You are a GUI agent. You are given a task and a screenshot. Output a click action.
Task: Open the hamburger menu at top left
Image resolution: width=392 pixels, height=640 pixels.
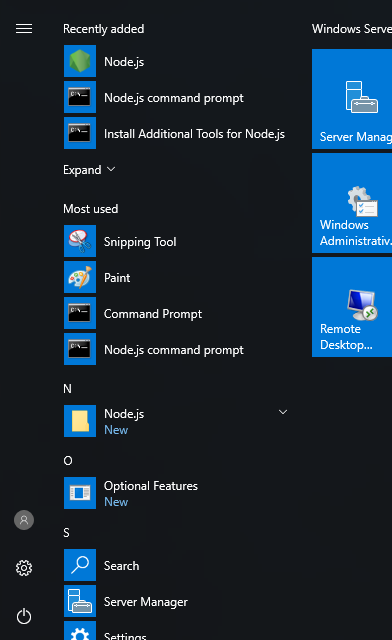point(24,29)
